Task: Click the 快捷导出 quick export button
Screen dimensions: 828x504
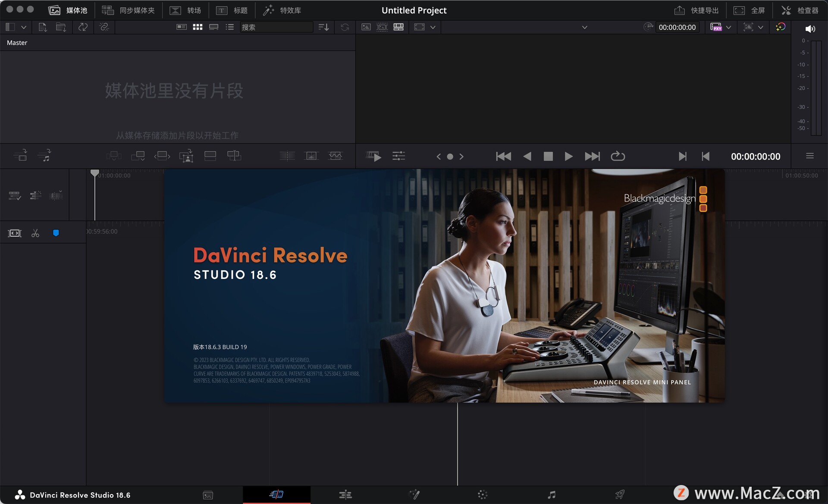Action: [x=696, y=10]
